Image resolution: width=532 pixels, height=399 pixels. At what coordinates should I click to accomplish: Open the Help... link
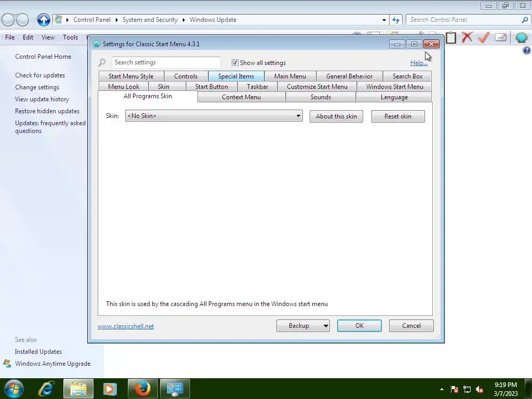(419, 63)
